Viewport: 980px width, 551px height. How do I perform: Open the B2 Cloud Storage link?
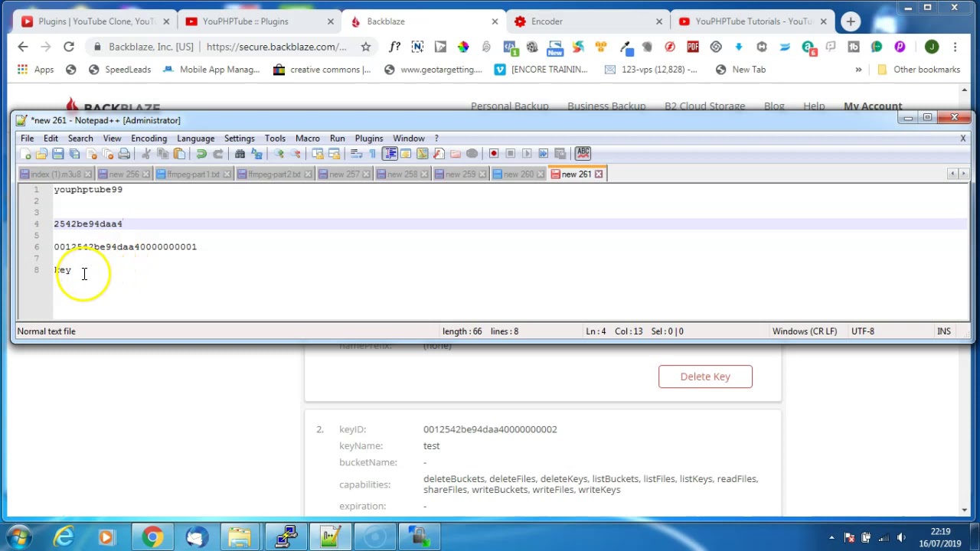[704, 106]
